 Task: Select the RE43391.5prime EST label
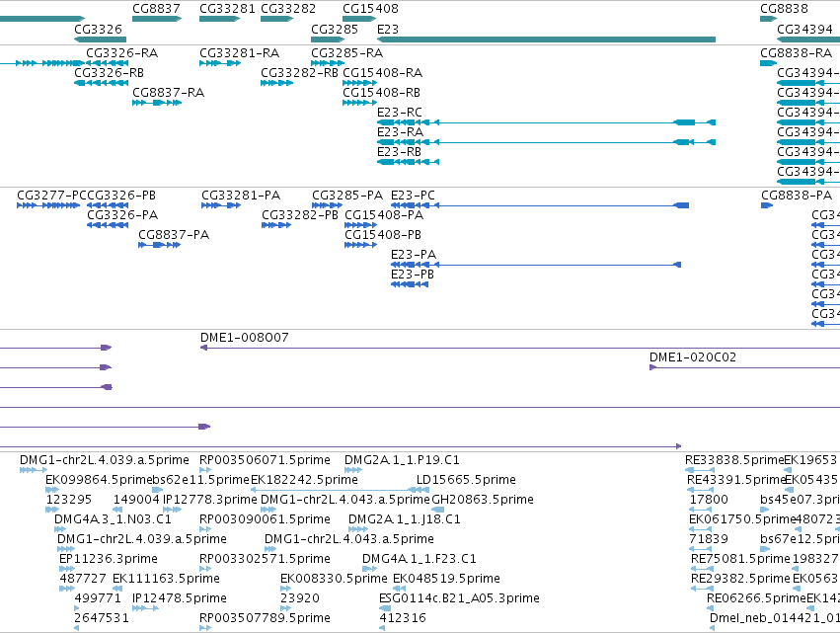click(735, 480)
